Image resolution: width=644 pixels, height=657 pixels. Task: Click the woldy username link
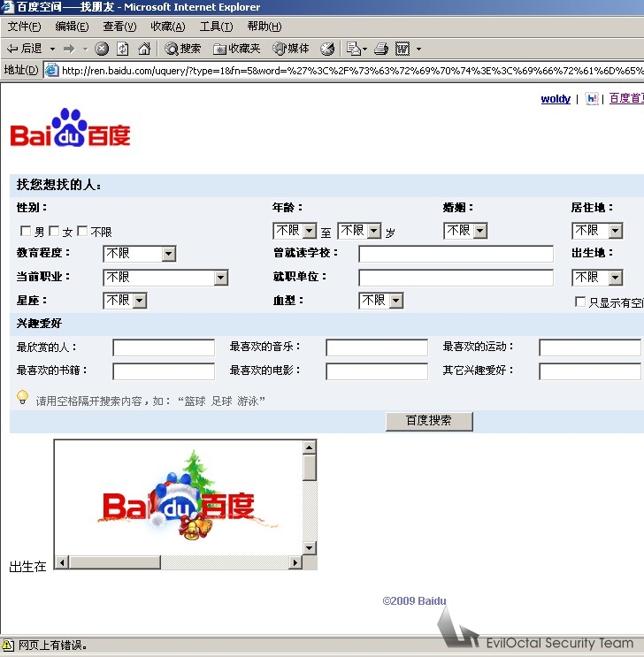coord(556,99)
